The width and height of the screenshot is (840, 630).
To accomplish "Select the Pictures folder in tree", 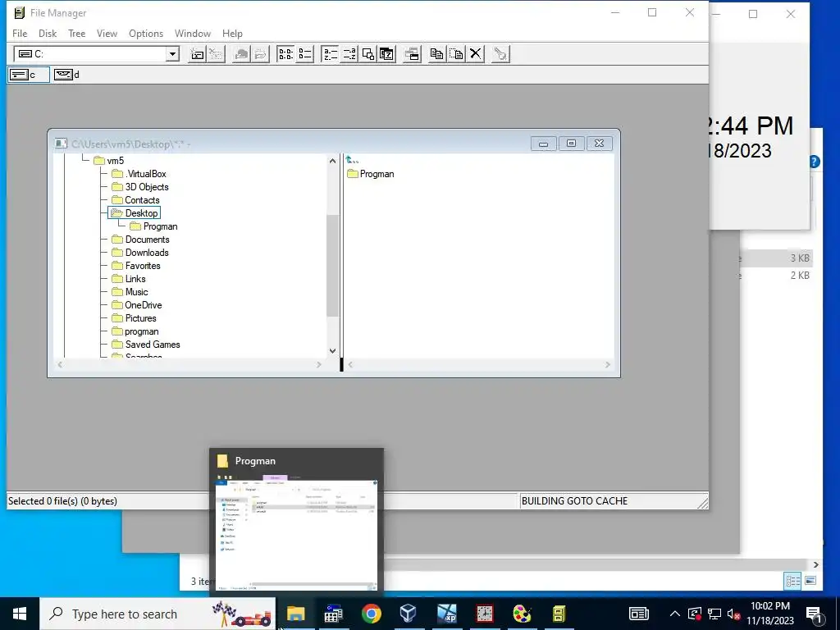I will [x=134, y=318].
